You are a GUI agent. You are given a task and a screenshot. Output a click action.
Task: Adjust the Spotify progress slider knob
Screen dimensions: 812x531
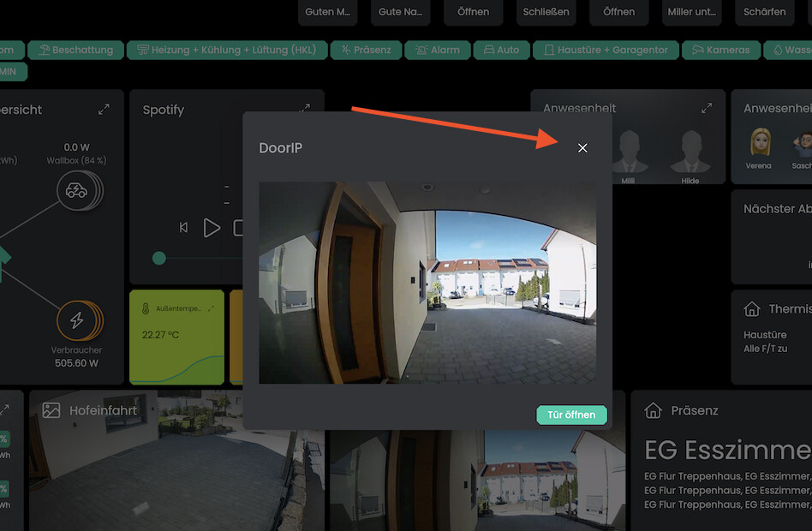(x=159, y=258)
